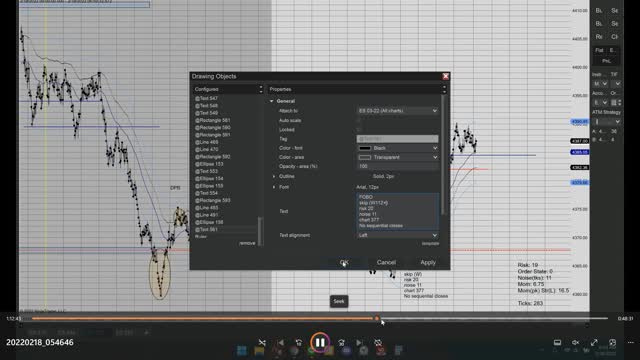Screen dimensions: 640x360
Task: Click the Tag field
Action: point(398,139)
